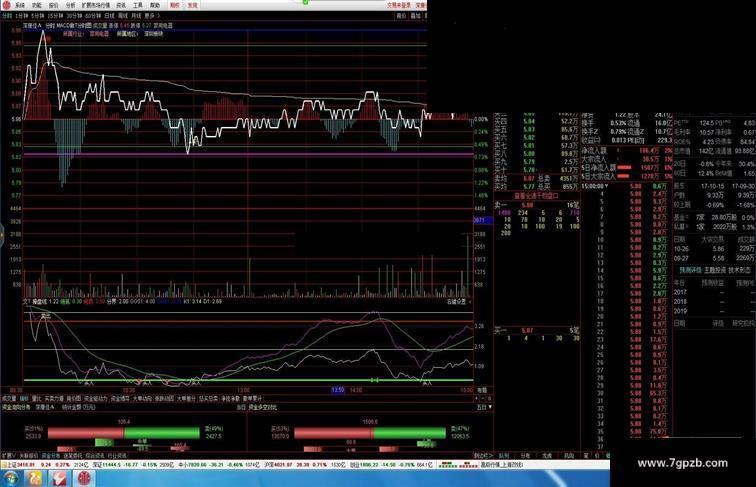Screen dimensions: 756x487
Task: Select the 大单动向 indicator tab
Action: tap(142, 399)
